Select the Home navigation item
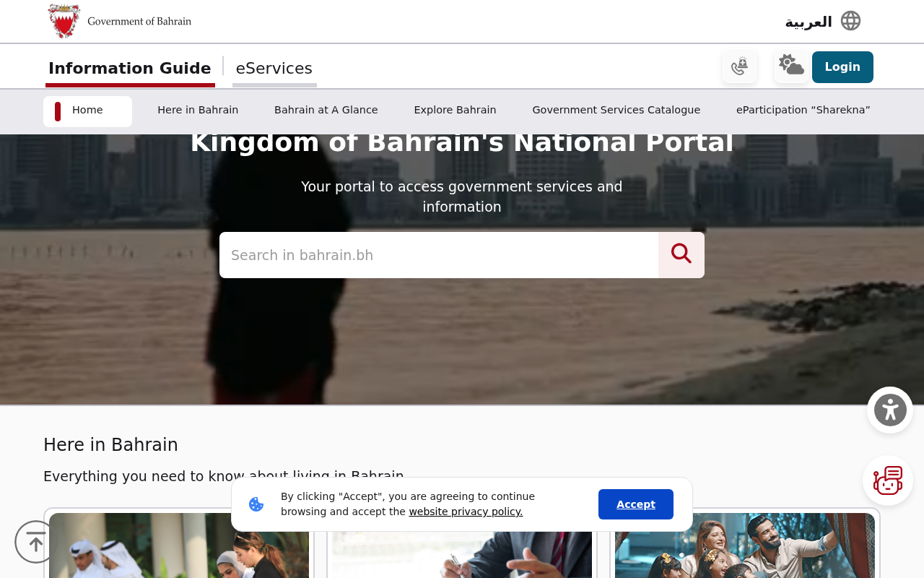Image resolution: width=924 pixels, height=578 pixels. 87,111
